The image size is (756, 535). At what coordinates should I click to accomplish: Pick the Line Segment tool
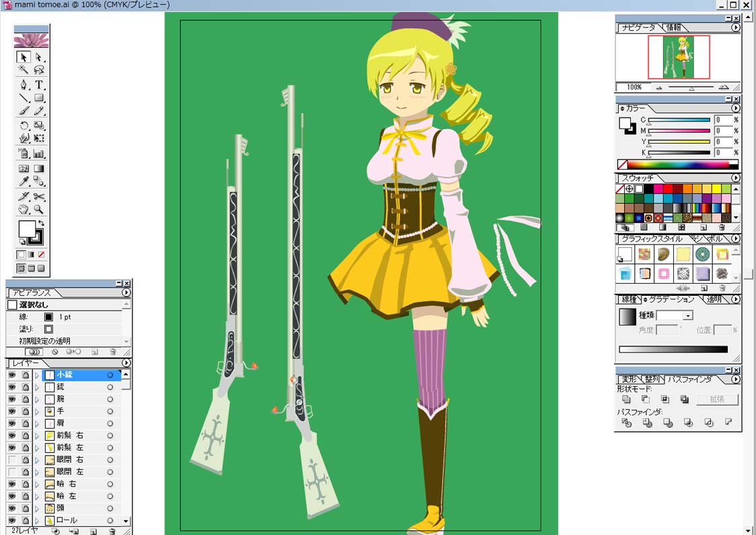click(x=23, y=98)
